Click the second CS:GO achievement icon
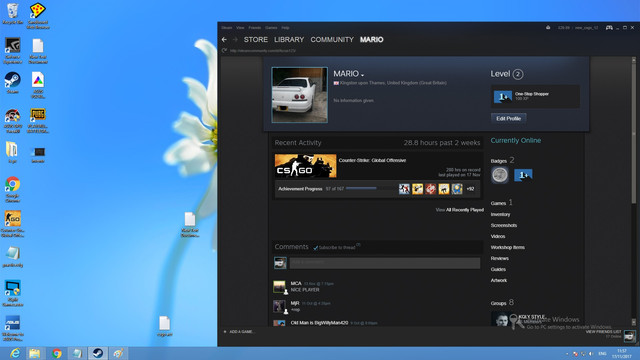The height and width of the screenshot is (360, 640). pos(417,189)
